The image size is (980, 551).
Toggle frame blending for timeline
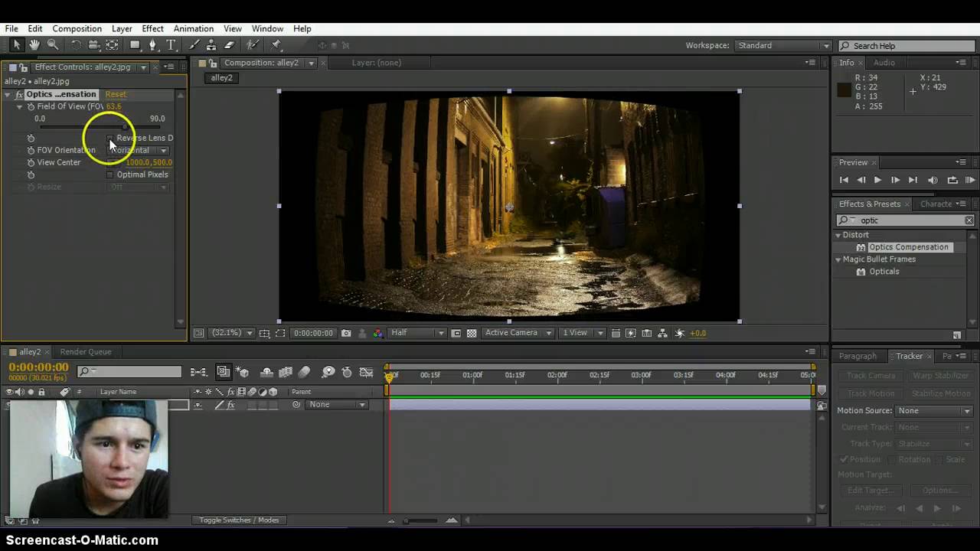coord(286,372)
